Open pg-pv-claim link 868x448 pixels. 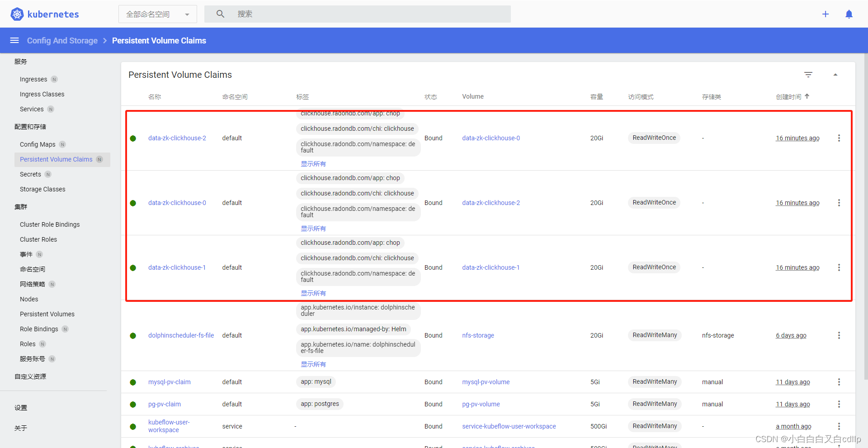[165, 404]
